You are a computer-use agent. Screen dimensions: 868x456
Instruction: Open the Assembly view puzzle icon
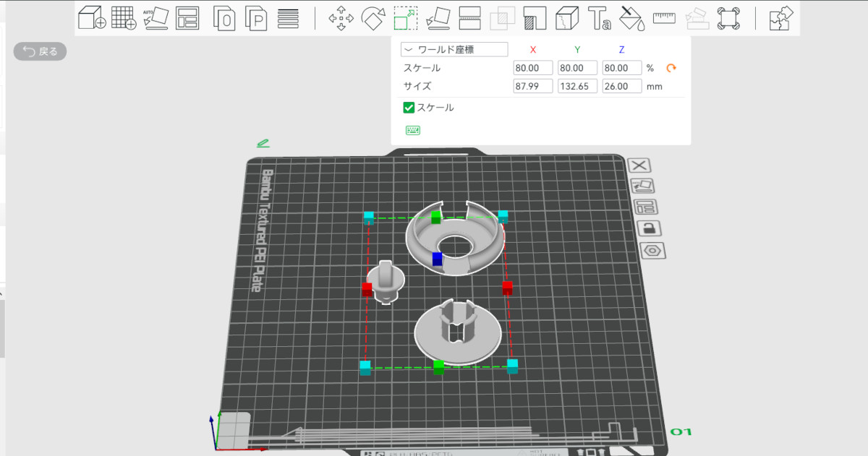(780, 18)
